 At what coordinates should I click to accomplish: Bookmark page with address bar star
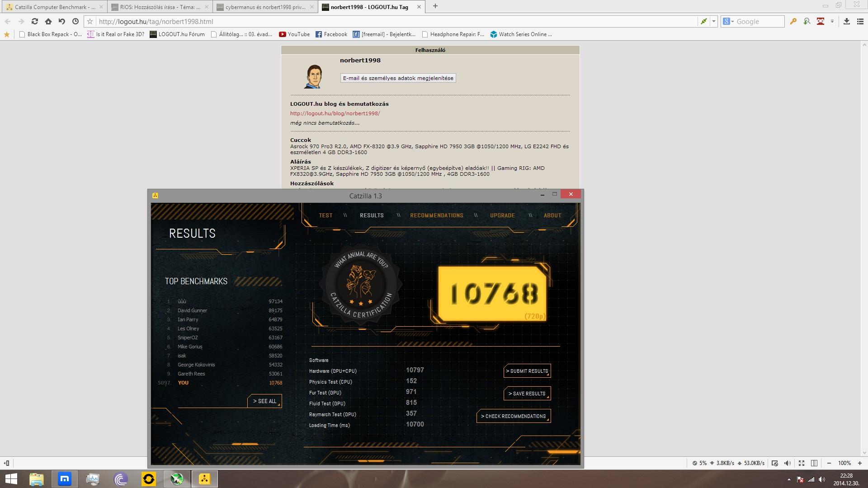tap(90, 21)
